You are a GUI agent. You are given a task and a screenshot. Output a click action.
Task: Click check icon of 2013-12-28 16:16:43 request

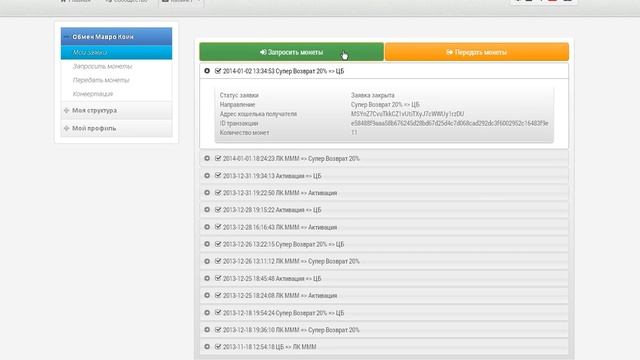tap(218, 227)
